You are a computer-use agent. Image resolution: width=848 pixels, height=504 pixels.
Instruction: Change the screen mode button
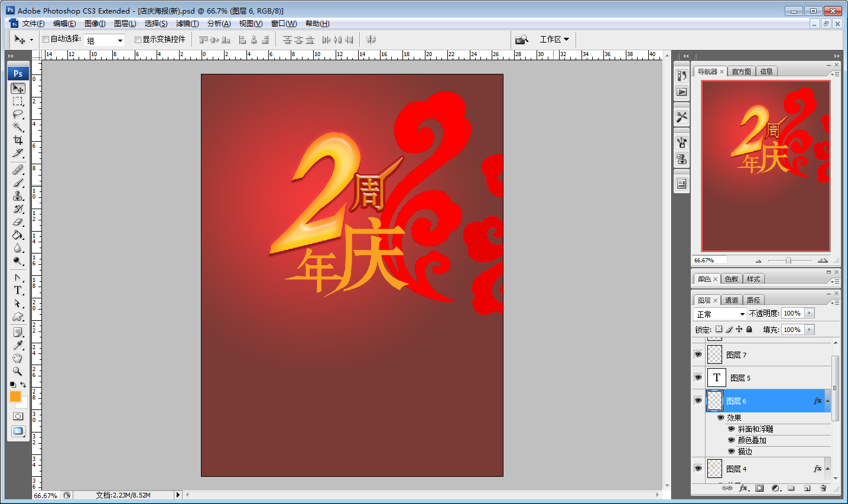(18, 431)
